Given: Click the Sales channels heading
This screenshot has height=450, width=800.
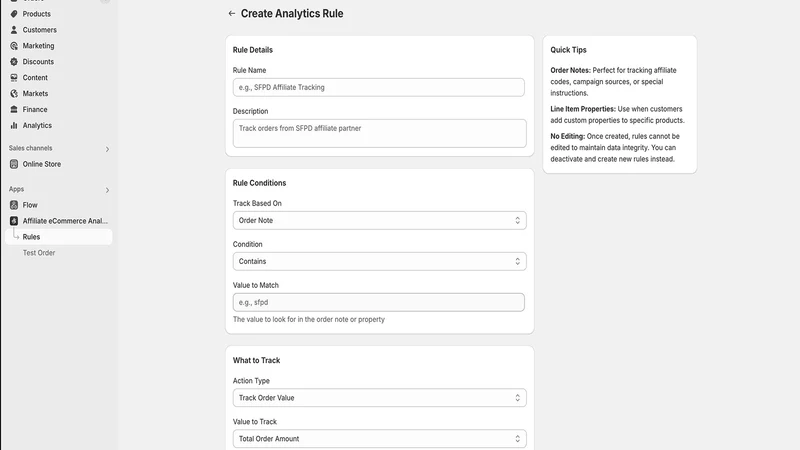Looking at the screenshot, I should click(x=30, y=148).
